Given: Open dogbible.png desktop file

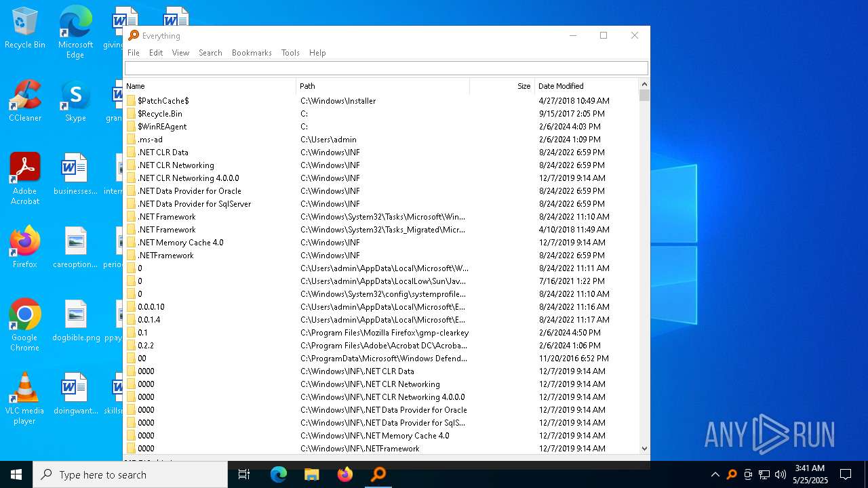Looking at the screenshot, I should pos(76,321).
